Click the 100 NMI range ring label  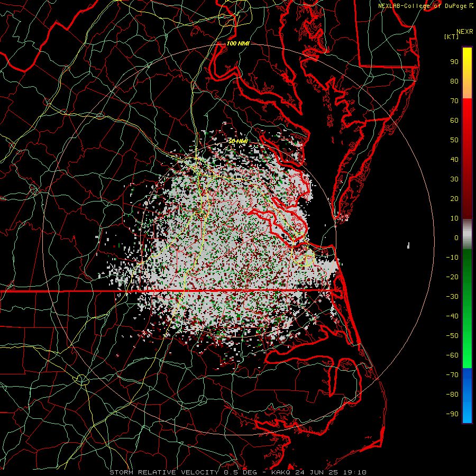(238, 43)
